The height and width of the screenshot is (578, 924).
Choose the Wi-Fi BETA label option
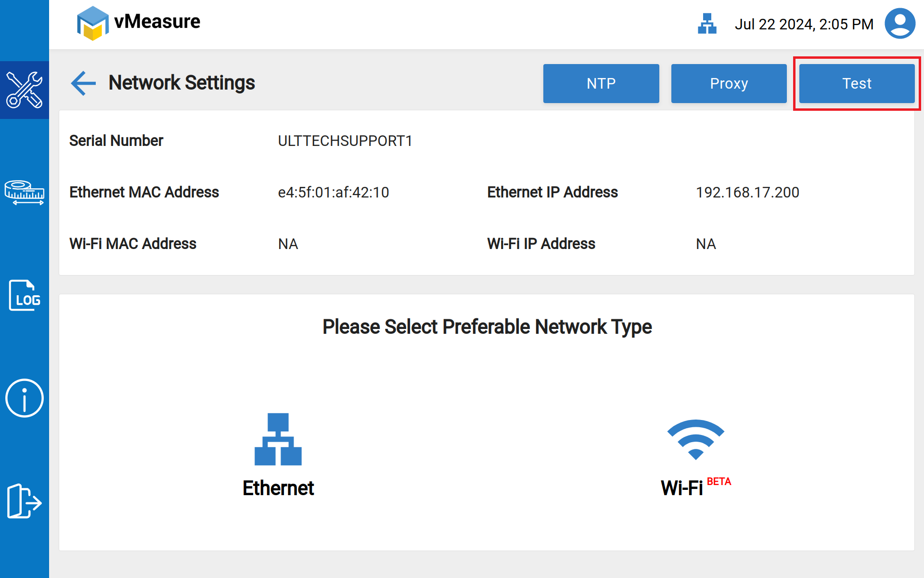pyautogui.click(x=695, y=487)
